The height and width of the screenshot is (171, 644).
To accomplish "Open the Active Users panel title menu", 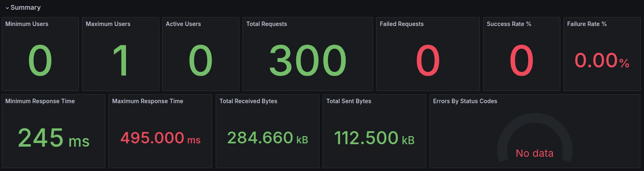I will [x=183, y=24].
